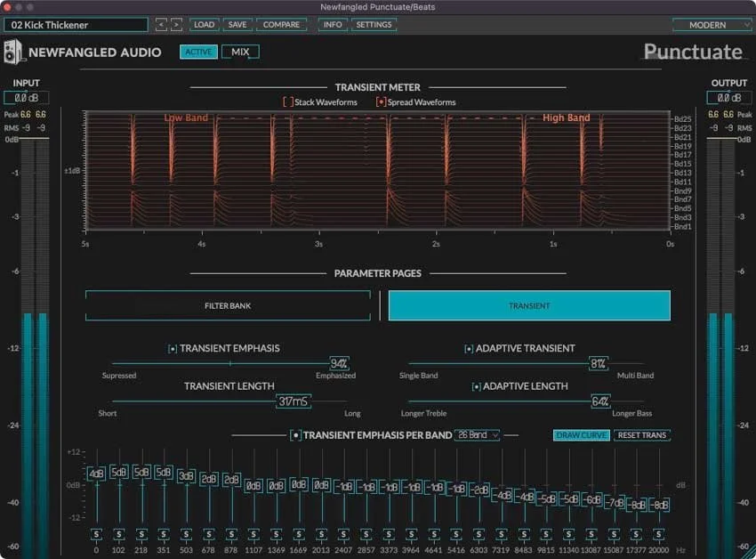Solo the 8483 Hz band
Viewport: 756px width, 559px height.
pyautogui.click(x=524, y=534)
